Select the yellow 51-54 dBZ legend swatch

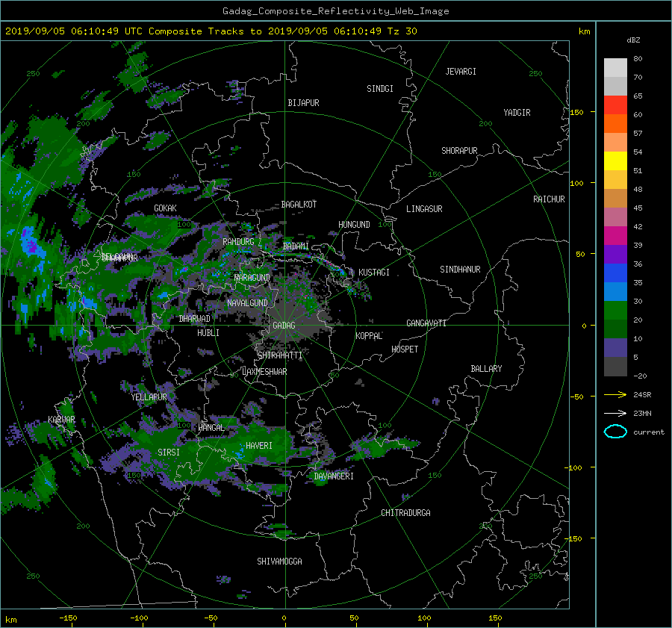[x=615, y=161]
